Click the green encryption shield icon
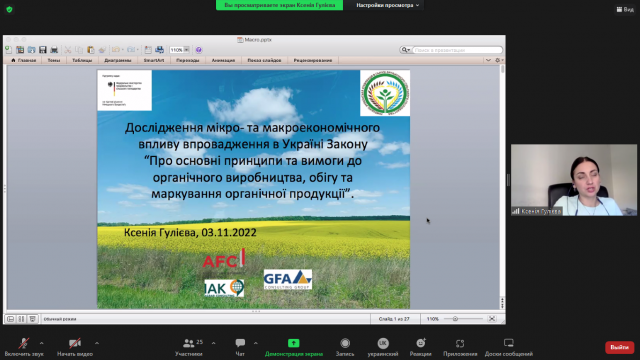This screenshot has width=640, height=360. pos(9,9)
